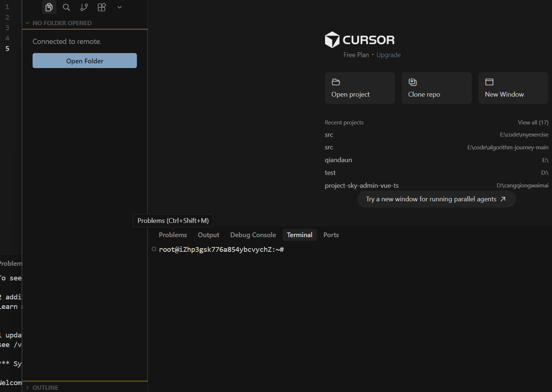
Task: Switch to the Debug Console tab
Action: [253, 235]
